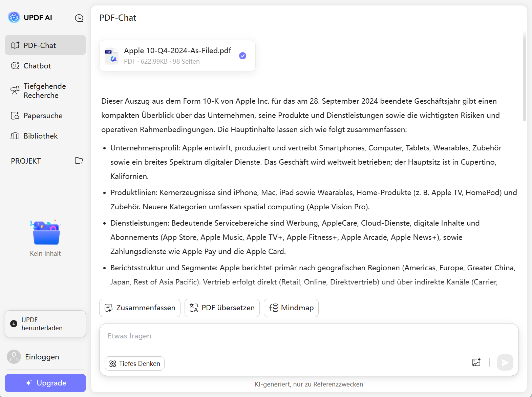Open Papersuche in sidebar
532x397 pixels.
[x=45, y=116]
